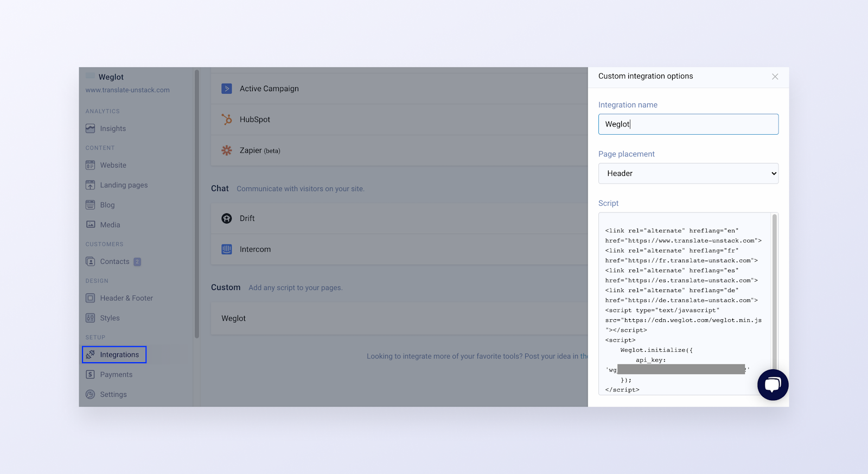Open the Weglot custom integration row

[x=399, y=318]
